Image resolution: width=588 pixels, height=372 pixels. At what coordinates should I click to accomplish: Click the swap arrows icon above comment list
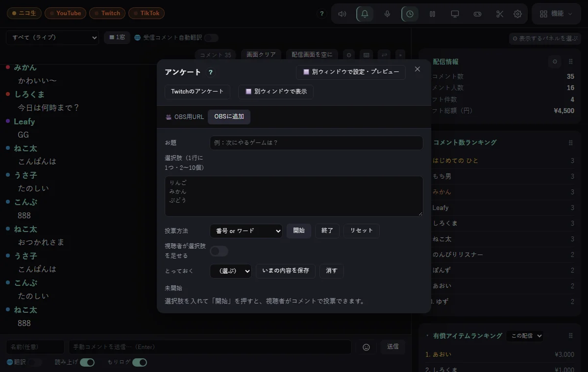385,55
